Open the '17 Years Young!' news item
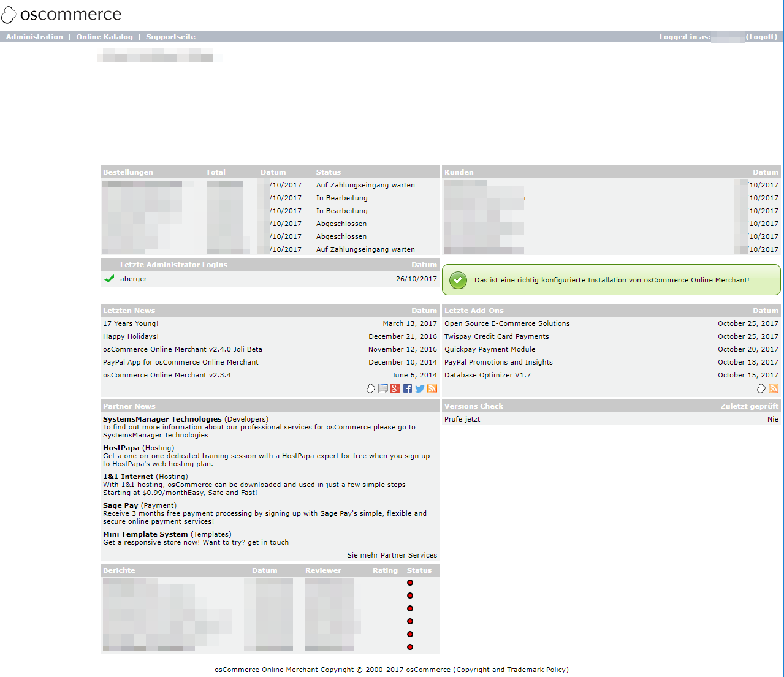 [x=131, y=323]
